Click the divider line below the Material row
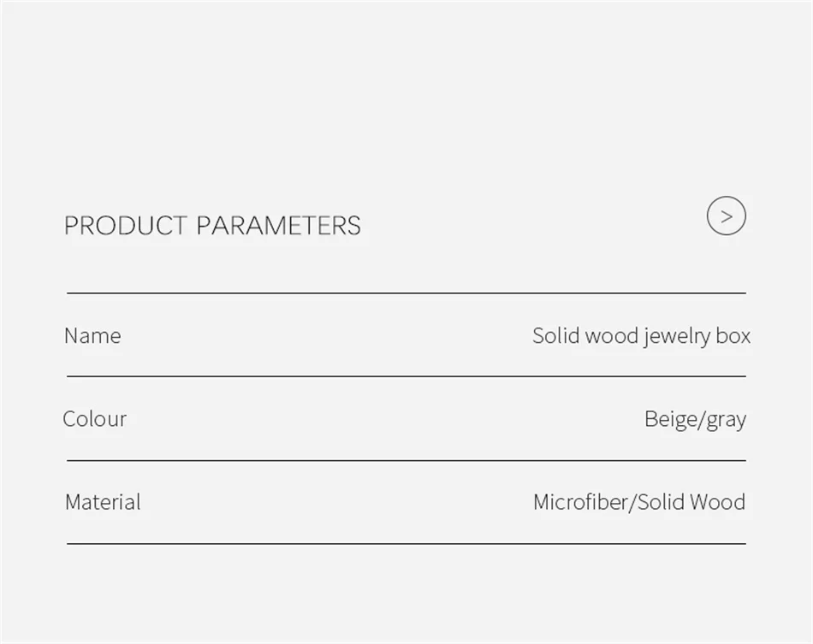The height and width of the screenshot is (644, 813). point(406,543)
